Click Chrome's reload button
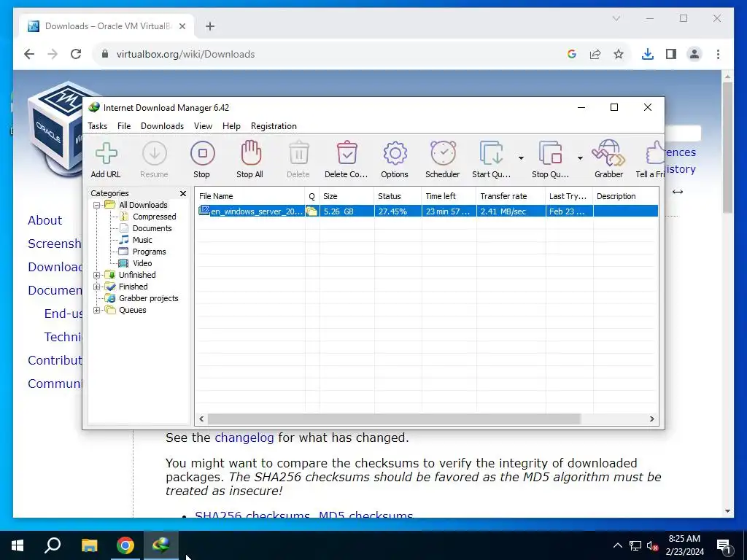747x560 pixels. point(76,54)
